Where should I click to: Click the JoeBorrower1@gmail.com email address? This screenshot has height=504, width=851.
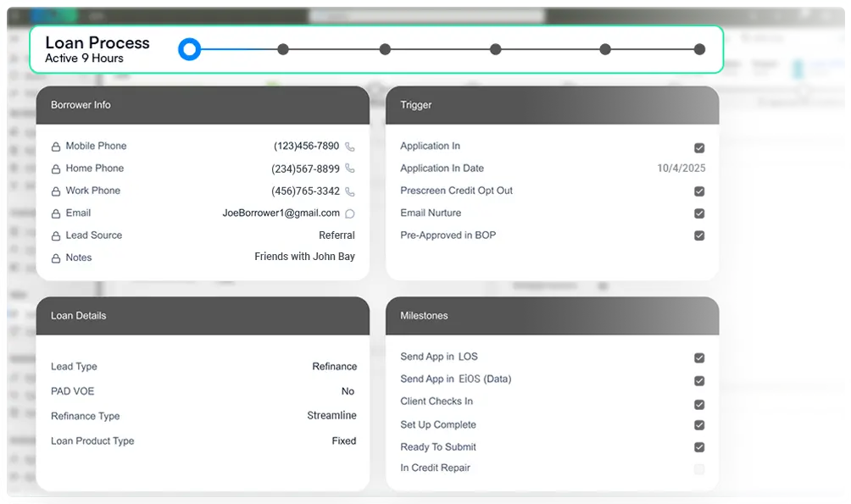(x=281, y=213)
